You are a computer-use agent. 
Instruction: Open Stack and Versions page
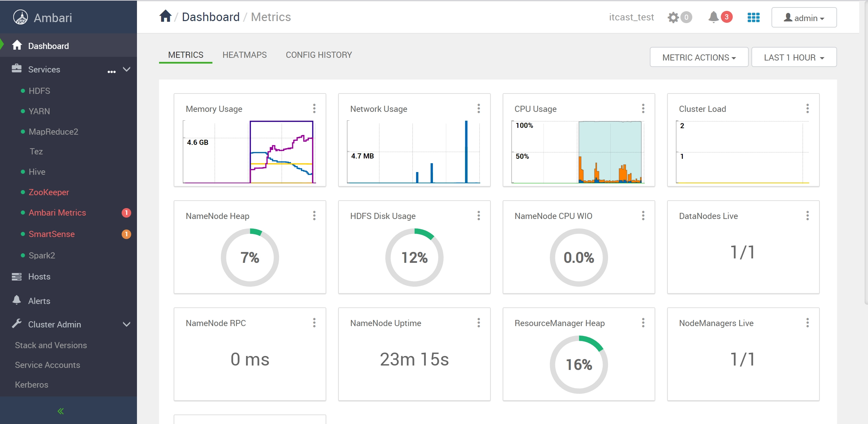click(51, 345)
